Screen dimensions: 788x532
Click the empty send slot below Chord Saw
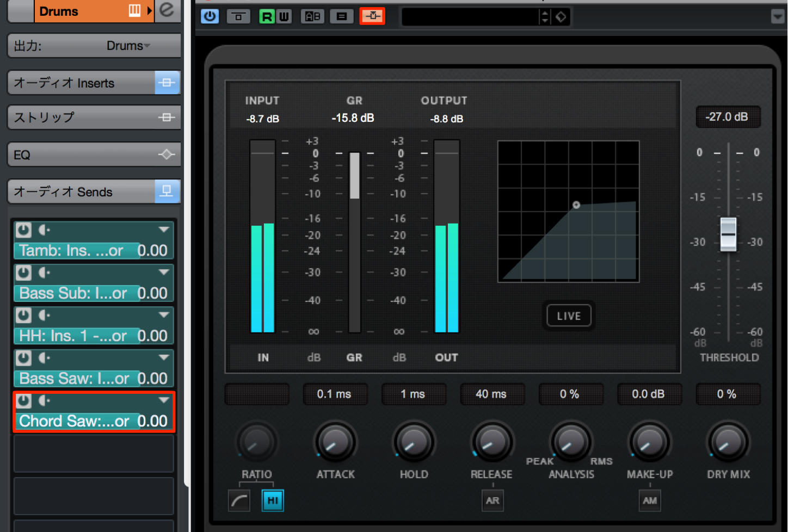coord(94,454)
